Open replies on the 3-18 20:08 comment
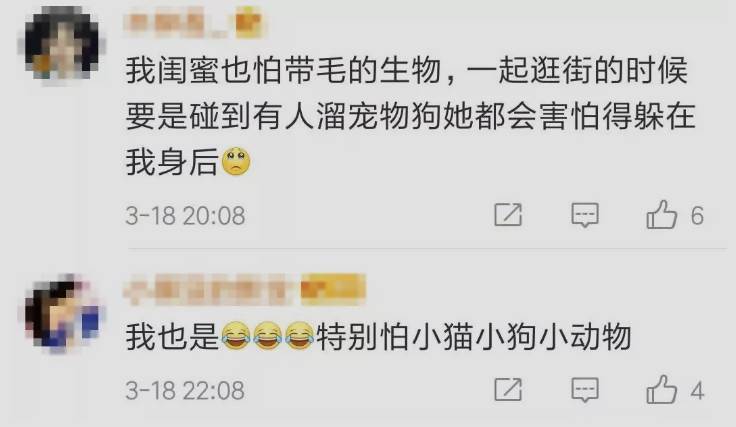 tap(585, 215)
